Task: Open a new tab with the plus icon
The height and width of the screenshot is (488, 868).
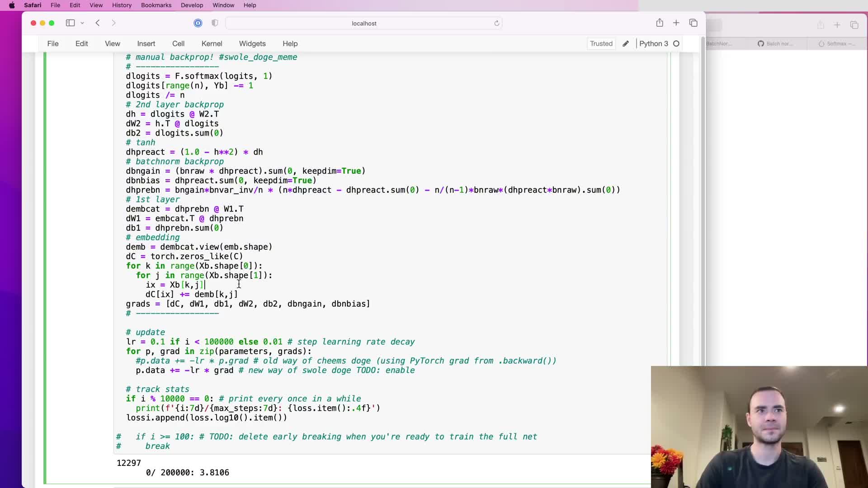Action: [676, 23]
